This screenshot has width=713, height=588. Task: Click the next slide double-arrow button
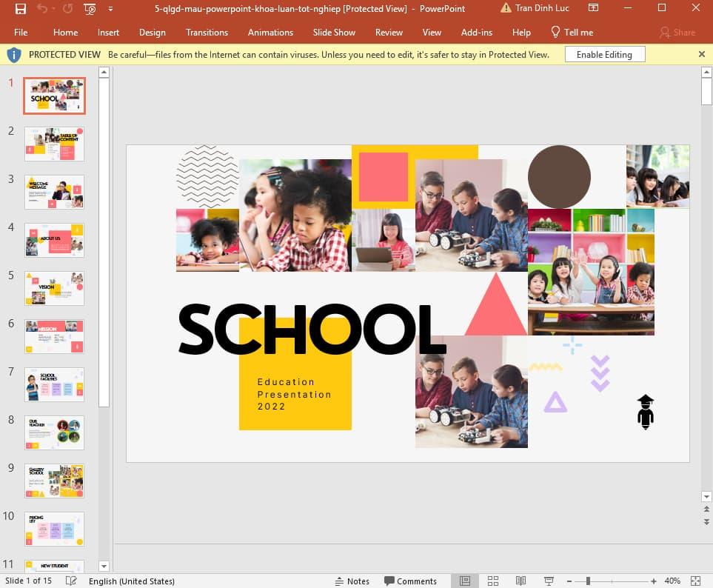[706, 522]
